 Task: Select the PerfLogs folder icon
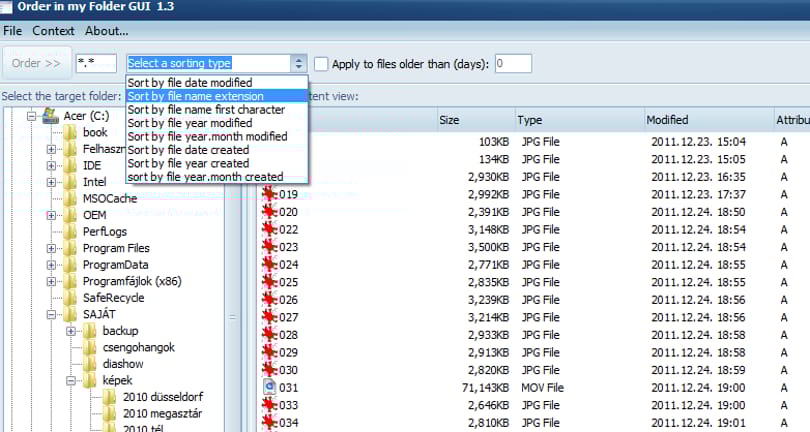(x=70, y=232)
